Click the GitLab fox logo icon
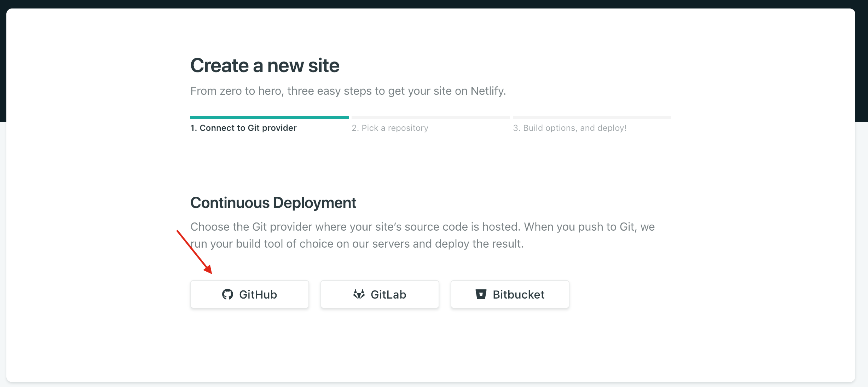868x387 pixels. tap(359, 294)
